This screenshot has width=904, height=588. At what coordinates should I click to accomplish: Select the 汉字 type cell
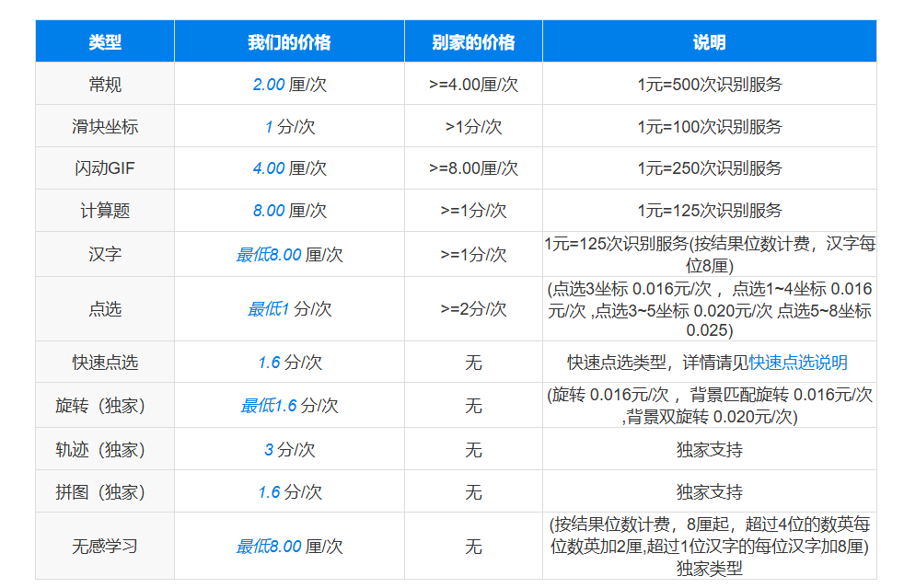(105, 254)
